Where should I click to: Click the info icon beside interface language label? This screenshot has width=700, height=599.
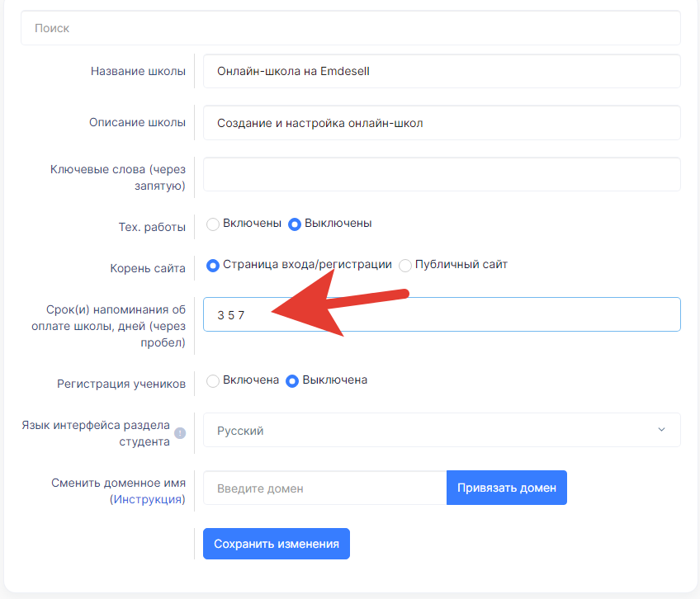click(180, 433)
